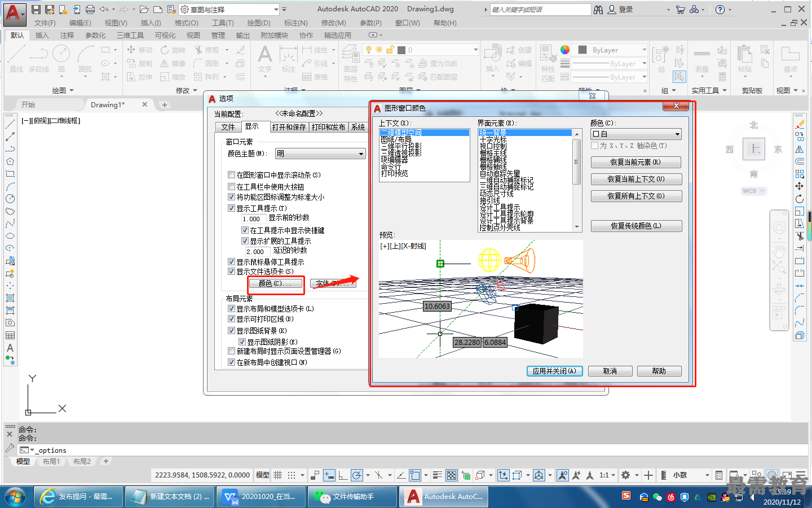Screen dimensions: 812x508
Task: Click the 恢复当前元素(R) button
Action: [x=636, y=163]
